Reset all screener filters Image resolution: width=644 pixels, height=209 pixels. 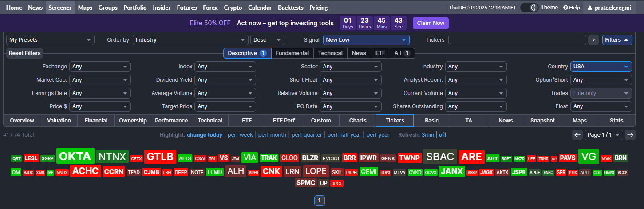[x=25, y=53]
